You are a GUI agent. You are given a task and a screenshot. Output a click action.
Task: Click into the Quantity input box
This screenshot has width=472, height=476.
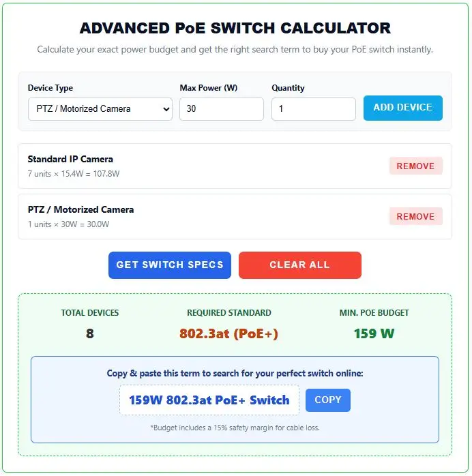[314, 108]
